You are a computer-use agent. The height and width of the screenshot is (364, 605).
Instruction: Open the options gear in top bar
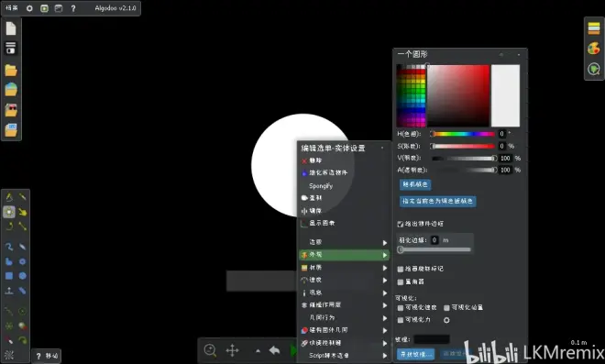(29, 8)
